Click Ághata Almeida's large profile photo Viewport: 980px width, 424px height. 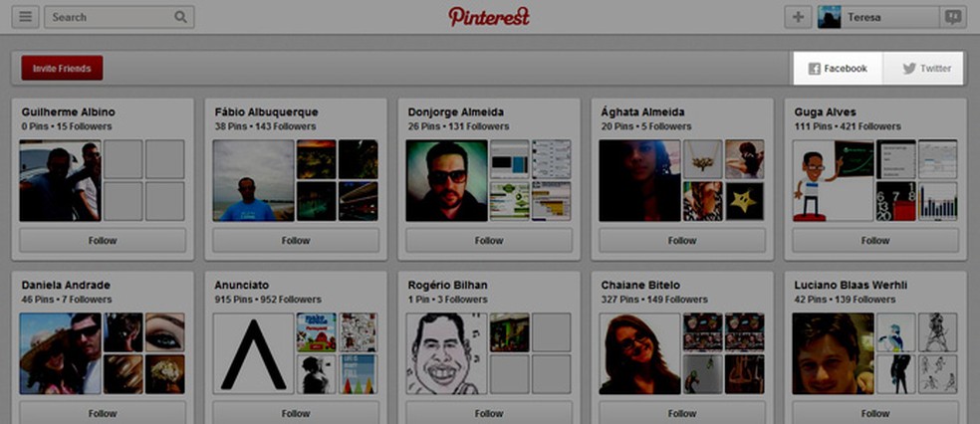639,180
